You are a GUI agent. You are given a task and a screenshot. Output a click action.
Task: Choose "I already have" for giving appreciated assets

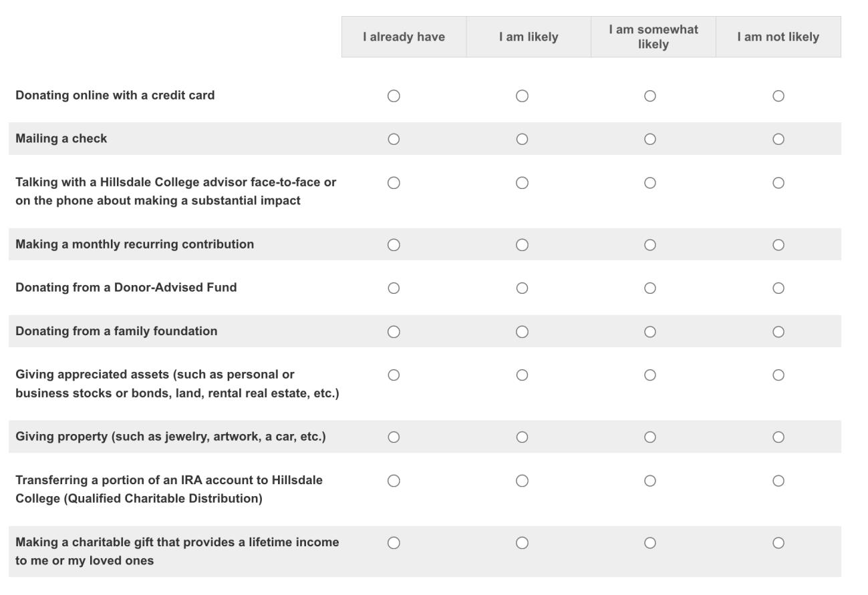pos(394,375)
